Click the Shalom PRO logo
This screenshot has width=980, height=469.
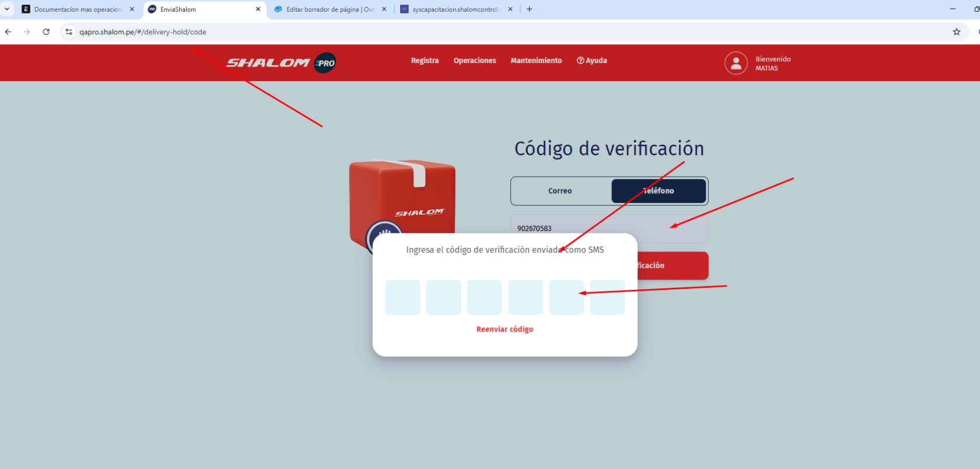tap(281, 62)
